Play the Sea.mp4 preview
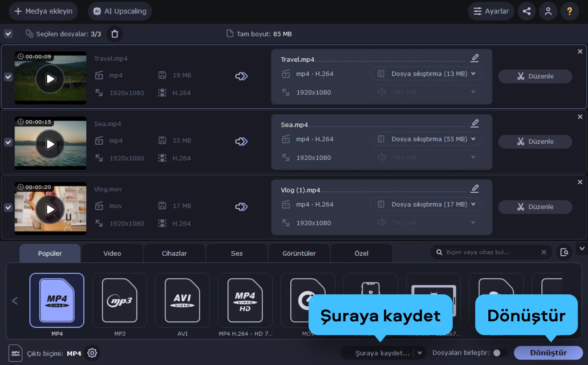The height and width of the screenshot is (365, 588). [50, 144]
